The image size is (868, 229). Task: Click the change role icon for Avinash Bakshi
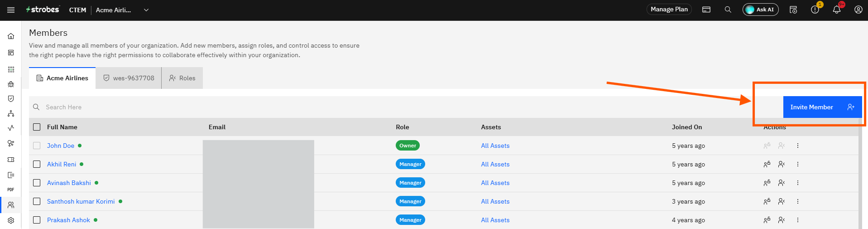tap(782, 183)
